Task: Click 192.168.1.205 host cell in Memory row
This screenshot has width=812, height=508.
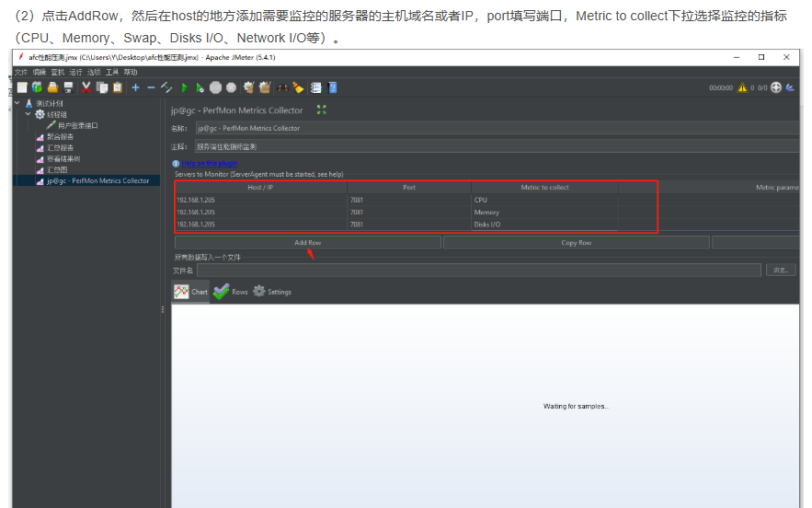Action: click(260, 212)
